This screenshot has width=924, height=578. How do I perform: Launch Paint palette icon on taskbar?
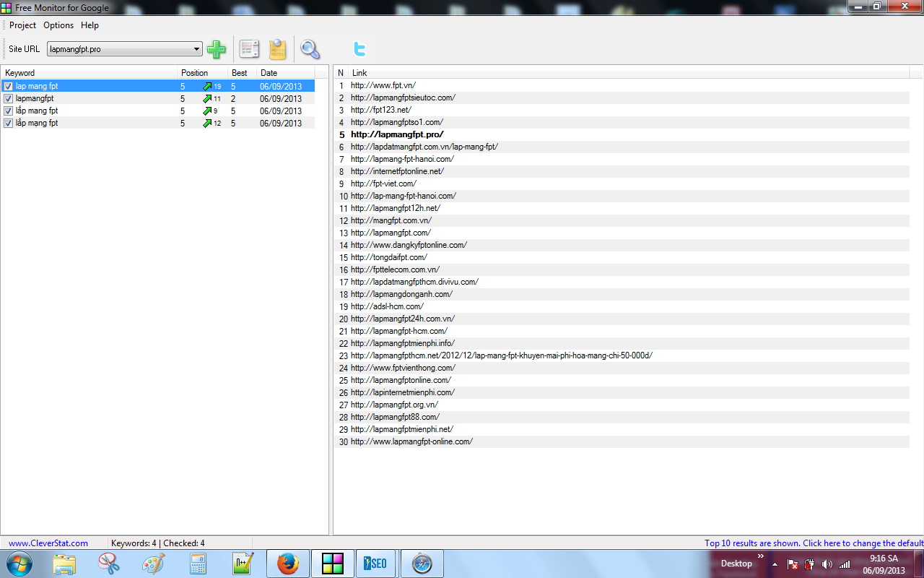click(x=154, y=564)
